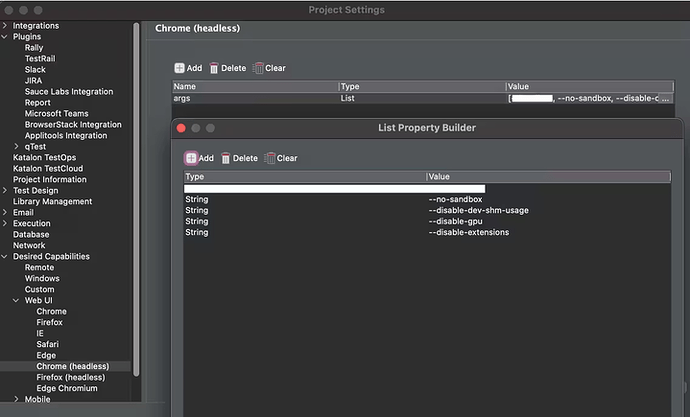Select Network settings
The width and height of the screenshot is (690, 417).
[x=29, y=245]
